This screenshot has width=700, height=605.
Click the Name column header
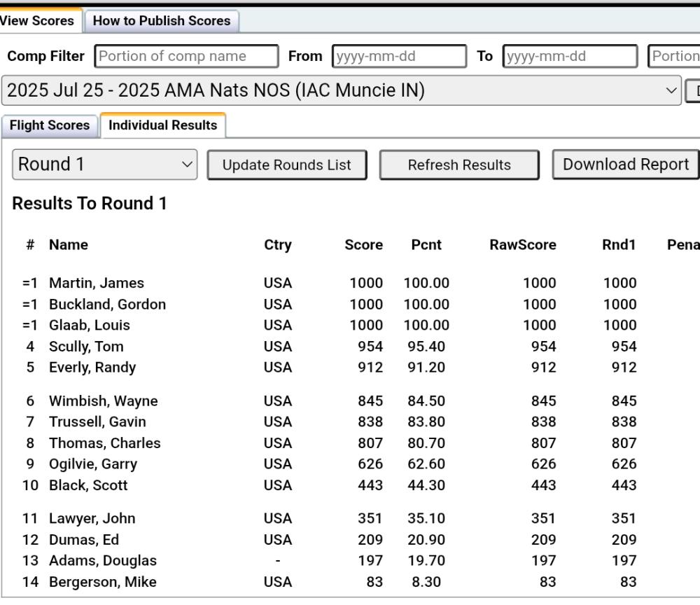69,244
